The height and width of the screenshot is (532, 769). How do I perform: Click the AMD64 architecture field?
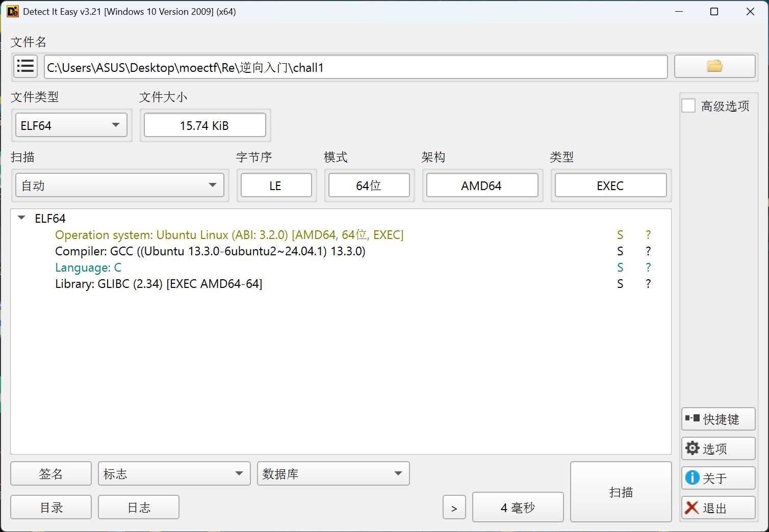(x=482, y=185)
